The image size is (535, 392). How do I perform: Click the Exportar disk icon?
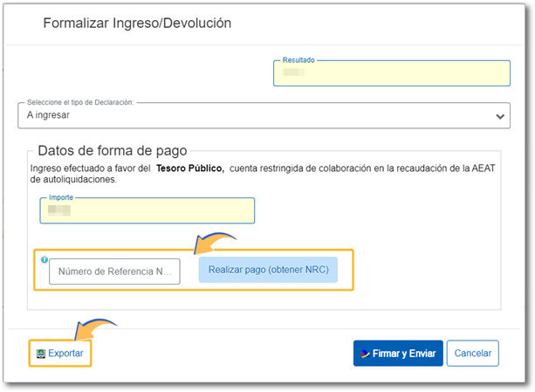[39, 354]
